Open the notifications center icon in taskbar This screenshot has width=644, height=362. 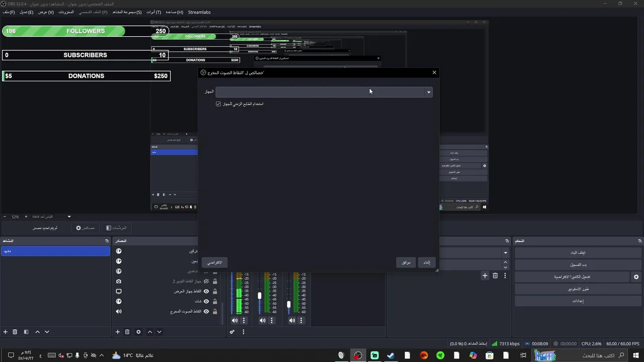(x=11, y=355)
